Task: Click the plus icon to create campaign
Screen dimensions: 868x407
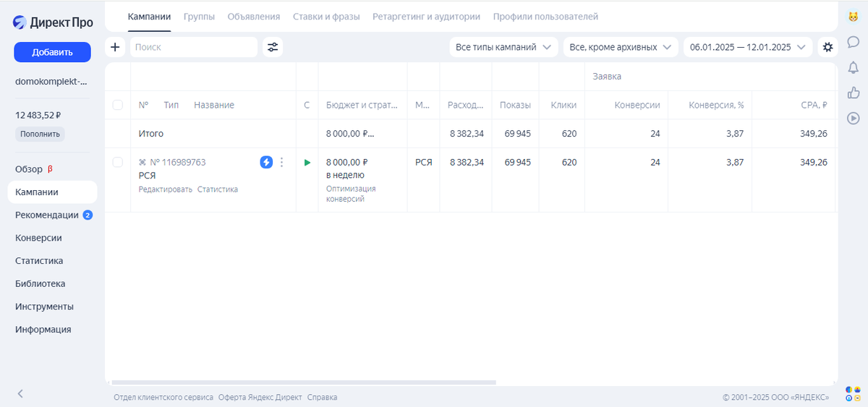Action: 115,47
